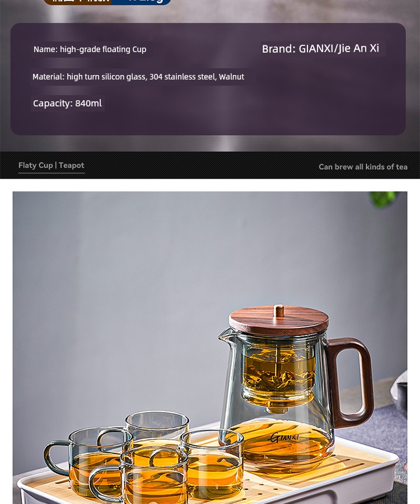Screen dimensions: 420x504
Task: Click the inner tea infuser chamber
Action: tap(278, 374)
